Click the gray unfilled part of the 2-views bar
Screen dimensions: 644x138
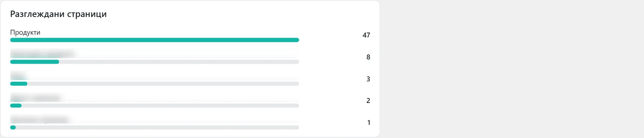(x=160, y=105)
